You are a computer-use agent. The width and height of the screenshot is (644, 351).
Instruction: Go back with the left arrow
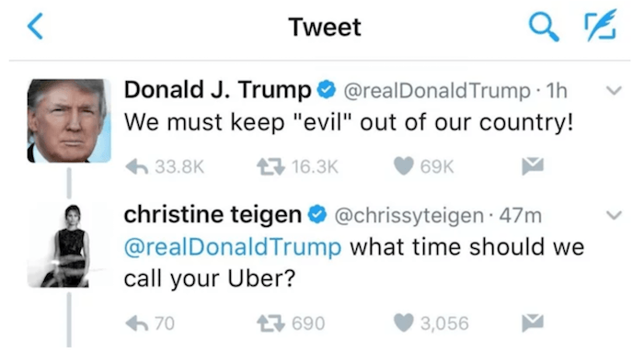click(35, 27)
